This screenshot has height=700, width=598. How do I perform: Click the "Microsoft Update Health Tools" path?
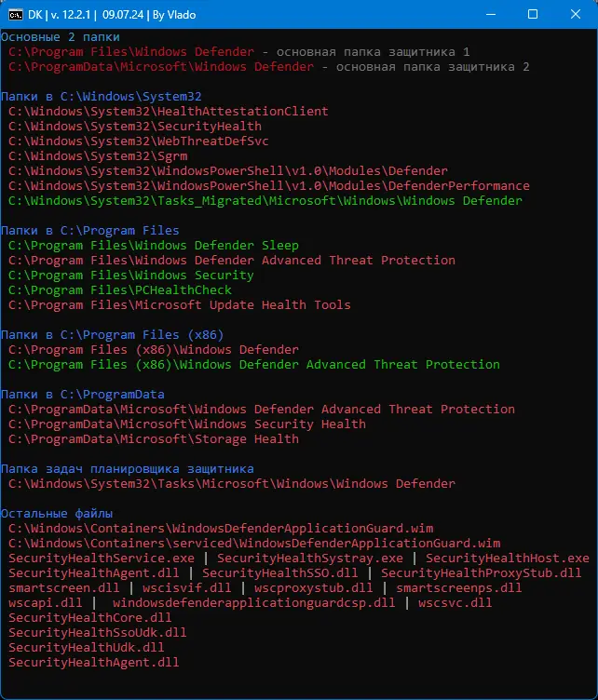coord(179,305)
